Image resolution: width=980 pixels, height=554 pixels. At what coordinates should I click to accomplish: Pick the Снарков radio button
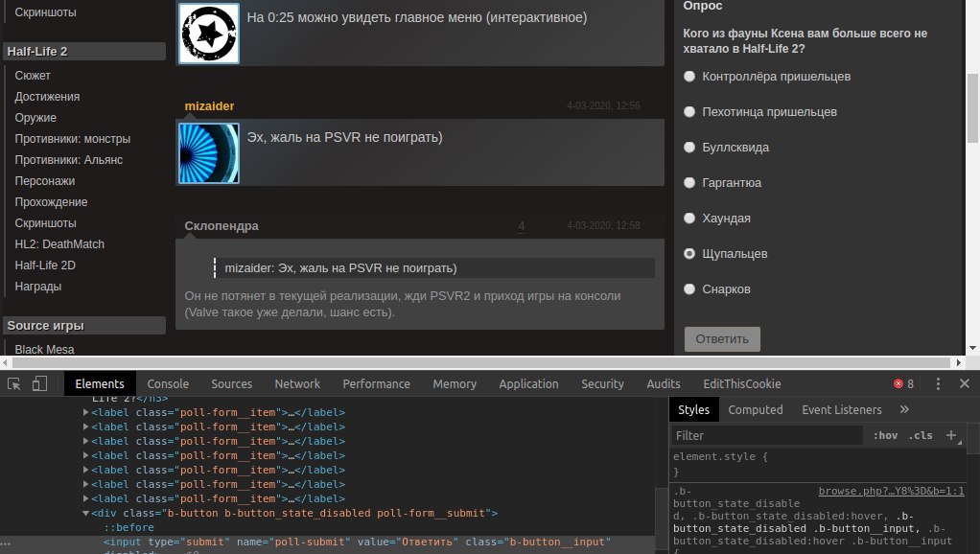[x=689, y=289]
